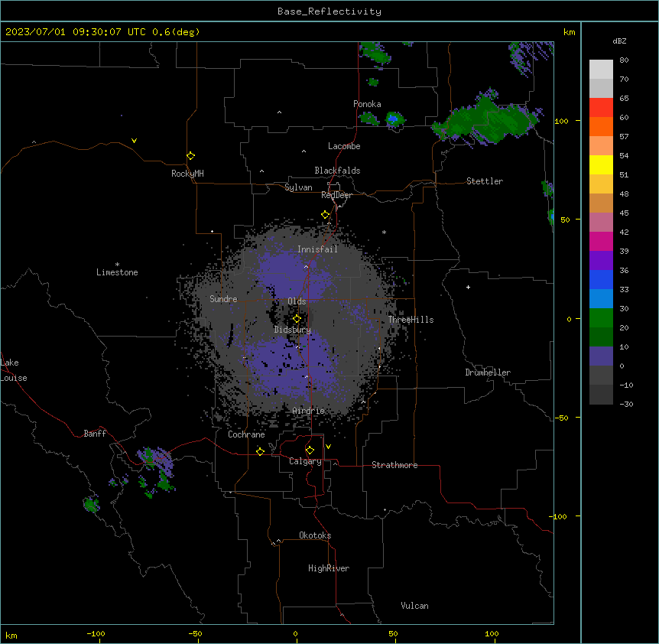Click the yellow v marker east of Calgary
659x644 pixels.
coord(328,447)
